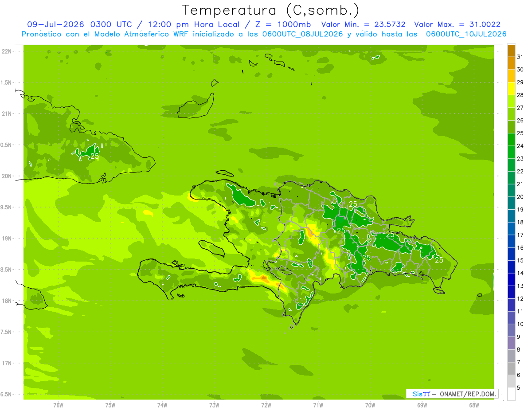Image resolution: width=532 pixels, height=411 pixels.
Task: Click the orange swatch between legend labels 30 and 31
Action: (x=511, y=63)
